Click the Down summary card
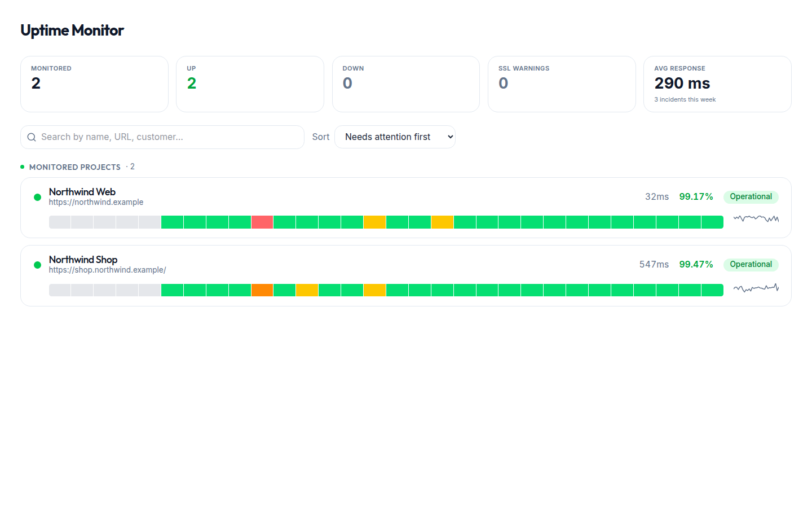 pyautogui.click(x=406, y=84)
